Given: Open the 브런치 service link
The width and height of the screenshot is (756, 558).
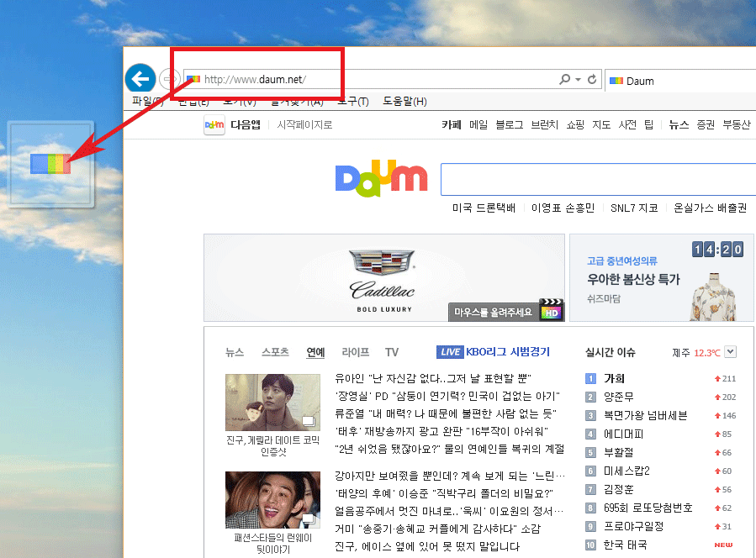Looking at the screenshot, I should pos(545,125).
